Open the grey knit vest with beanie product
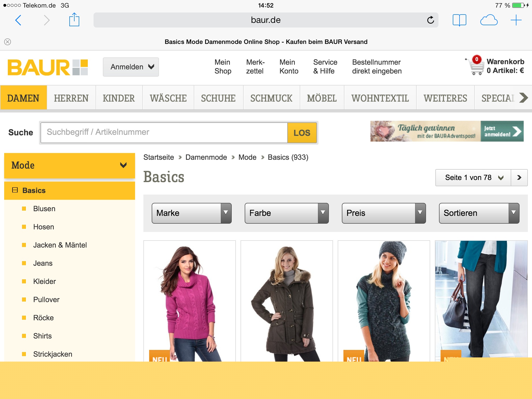Viewport: 532px width, 399px height. 384,301
